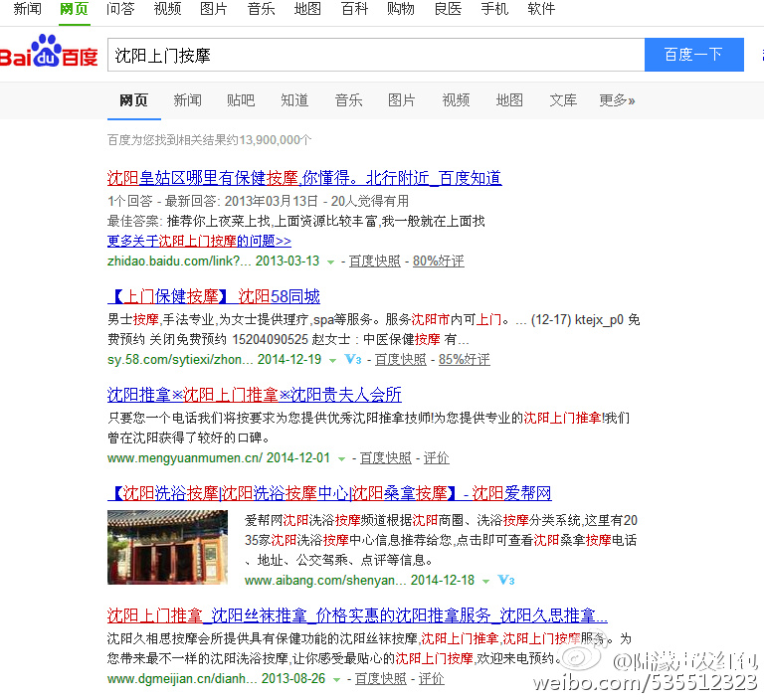The width and height of the screenshot is (764, 700).
Task: Expand green arrow next to www.mengyuanmumen.cn date
Action: pyautogui.click(x=342, y=458)
